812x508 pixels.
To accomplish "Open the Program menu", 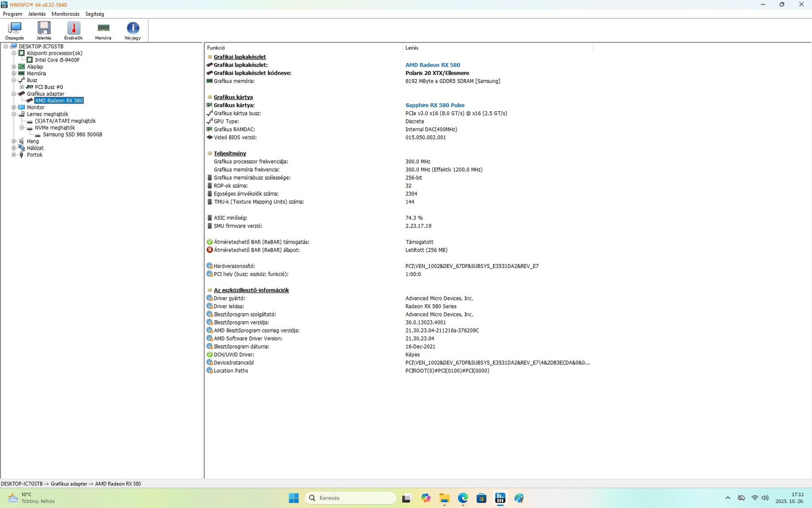I will point(12,14).
